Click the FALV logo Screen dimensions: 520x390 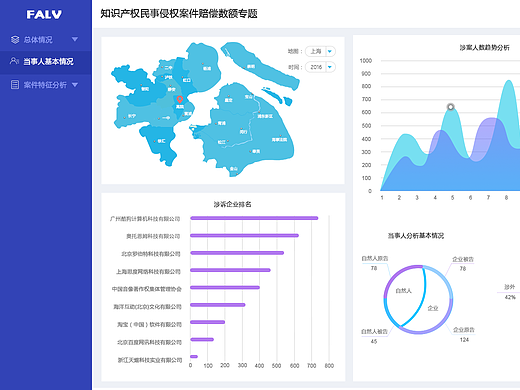pos(44,14)
